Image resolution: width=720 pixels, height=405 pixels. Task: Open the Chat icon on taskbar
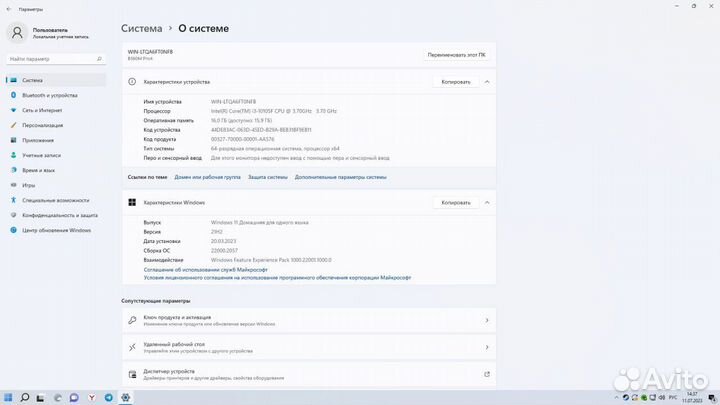pos(74,397)
